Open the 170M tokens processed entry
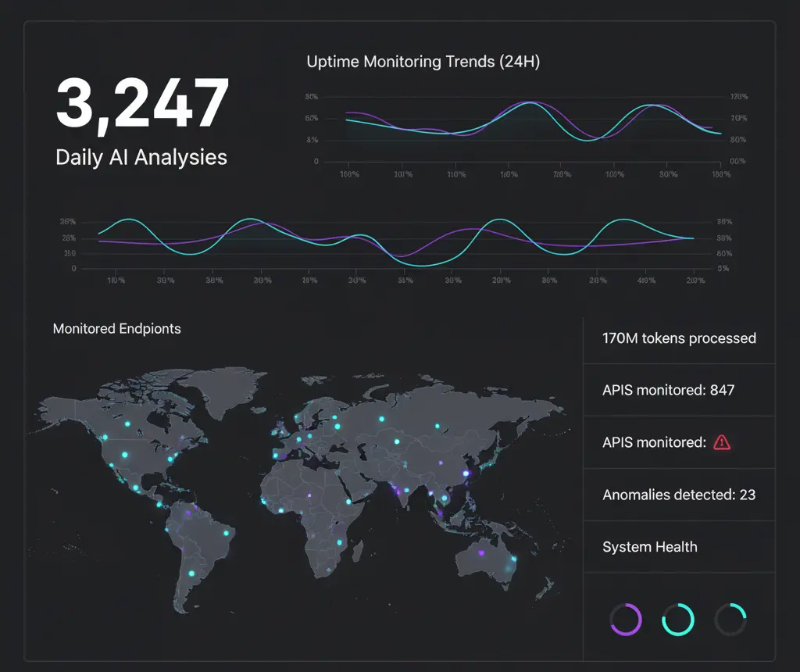This screenshot has width=800, height=672. [x=679, y=338]
